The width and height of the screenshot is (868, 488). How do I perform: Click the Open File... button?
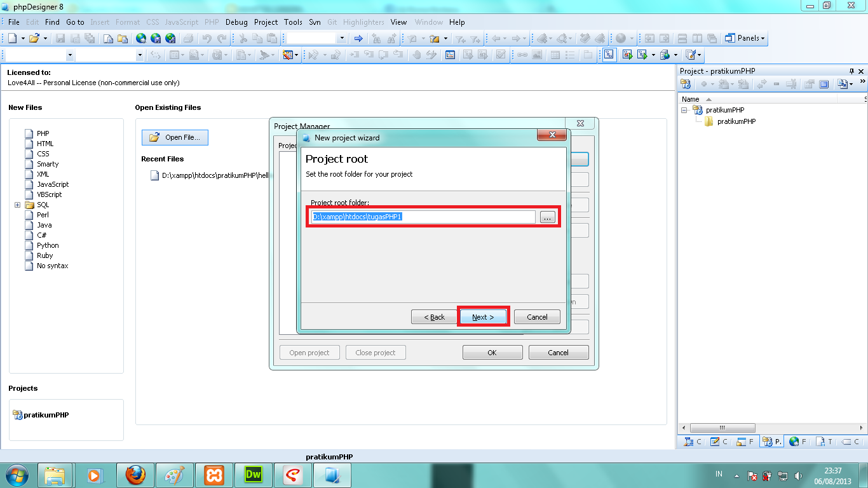point(175,137)
